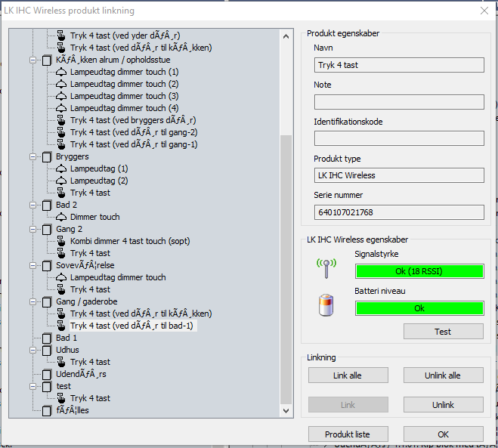The height and width of the screenshot is (448, 498).
Task: Click the room icon next to Bryggers
Action: [47, 156]
